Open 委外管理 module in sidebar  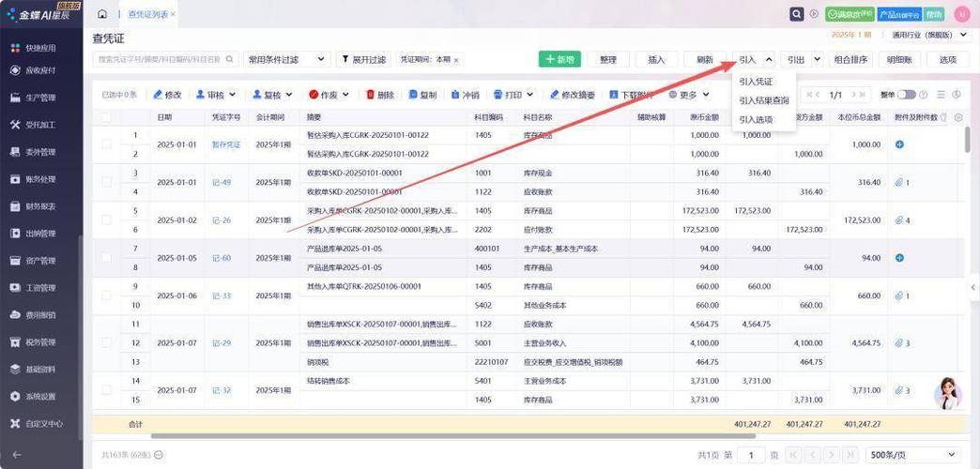pyautogui.click(x=40, y=152)
